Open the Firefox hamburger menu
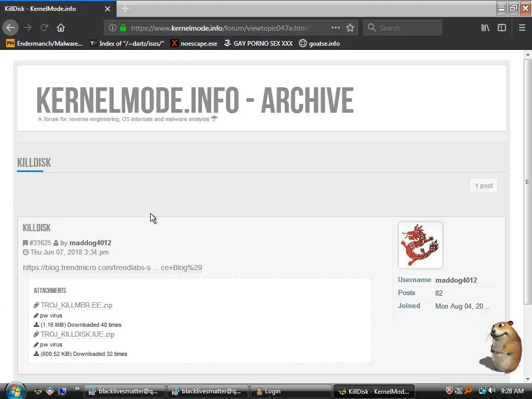Viewport: 532px width, 399px height. point(522,28)
